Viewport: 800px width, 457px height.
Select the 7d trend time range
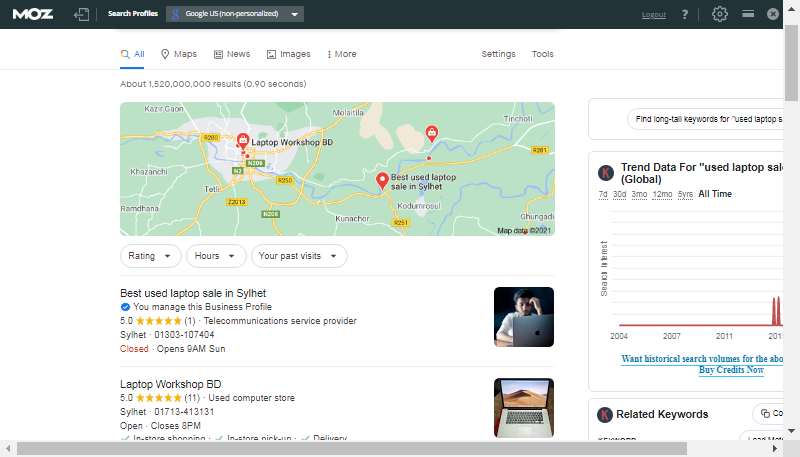click(x=603, y=194)
